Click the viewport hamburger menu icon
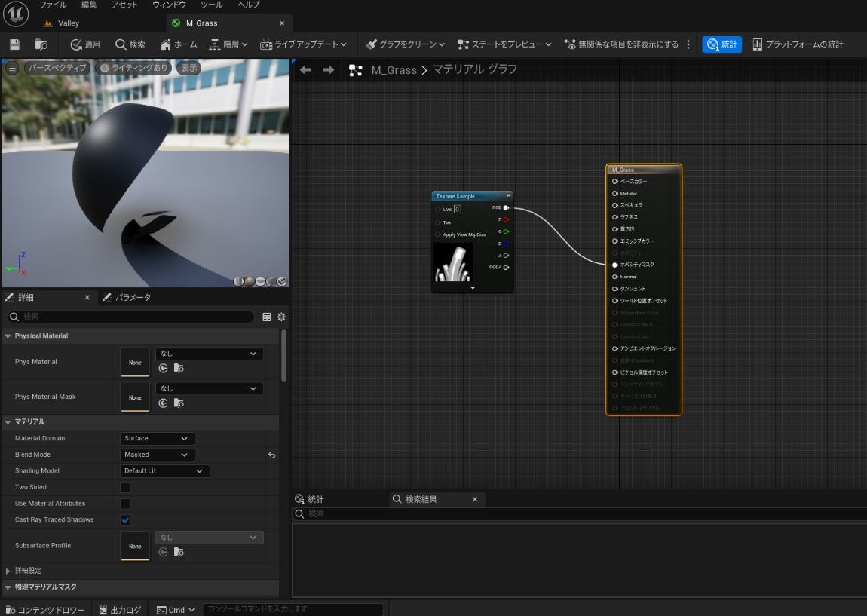 point(12,68)
